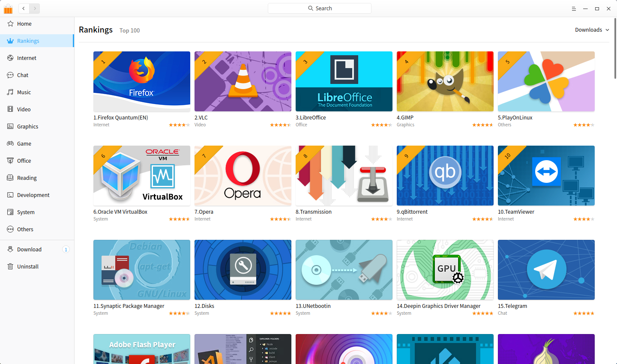Click the Top 100 label
Screen dimensions: 617x364
pyautogui.click(x=129, y=30)
